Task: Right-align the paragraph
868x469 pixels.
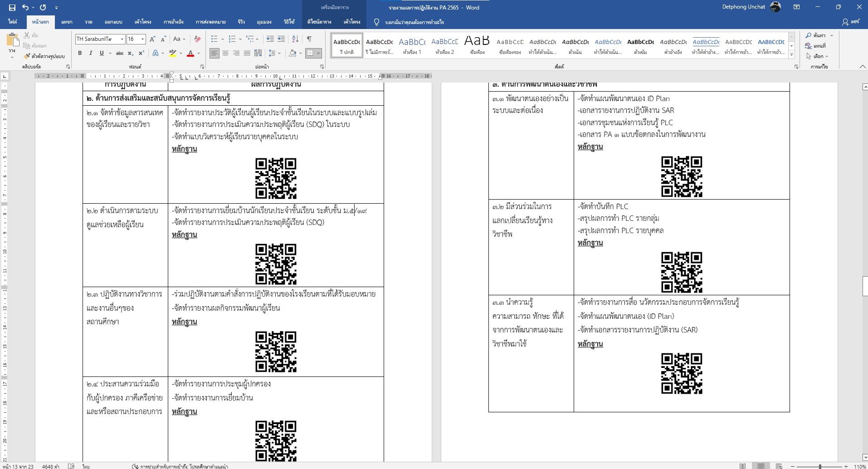Action: point(236,53)
